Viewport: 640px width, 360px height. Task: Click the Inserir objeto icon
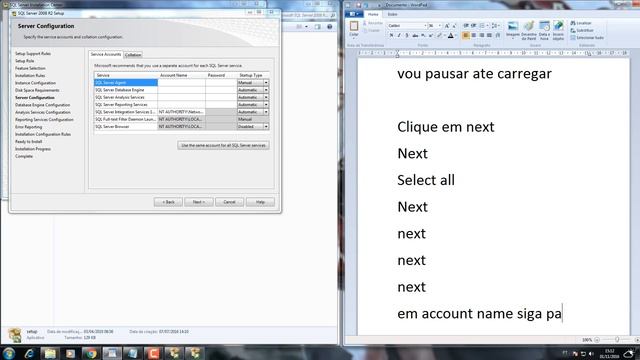558,29
